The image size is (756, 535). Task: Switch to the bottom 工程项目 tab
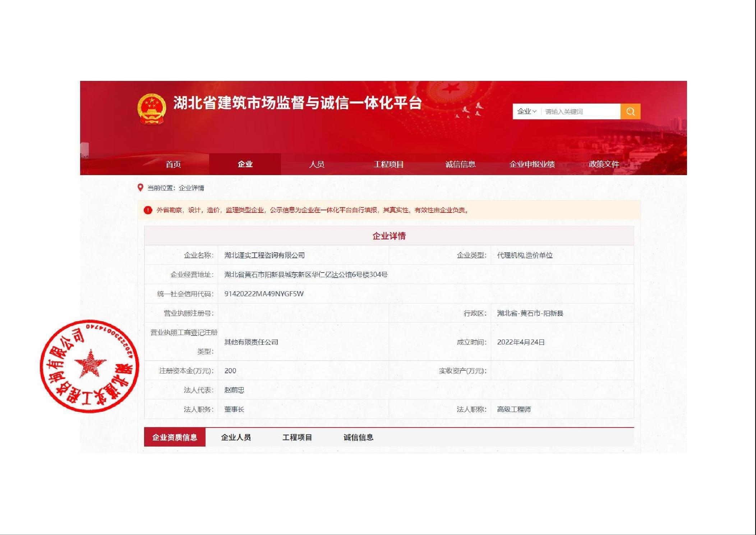click(x=297, y=437)
